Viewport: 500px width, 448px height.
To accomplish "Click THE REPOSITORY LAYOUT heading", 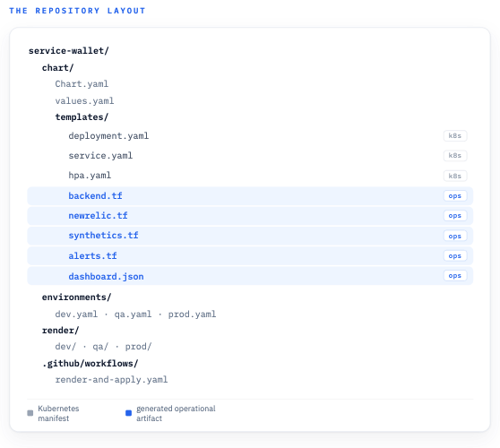I will pyautogui.click(x=77, y=11).
